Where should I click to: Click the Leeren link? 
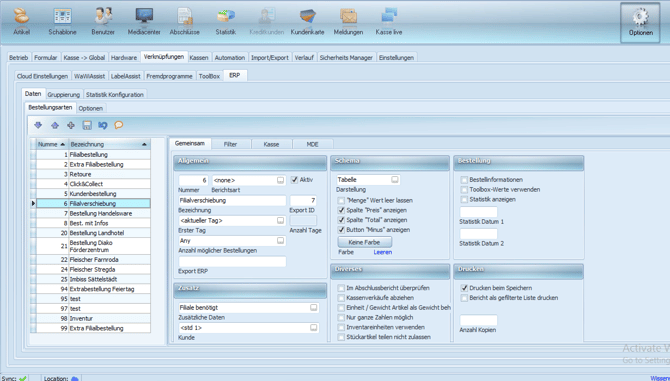[x=382, y=252]
